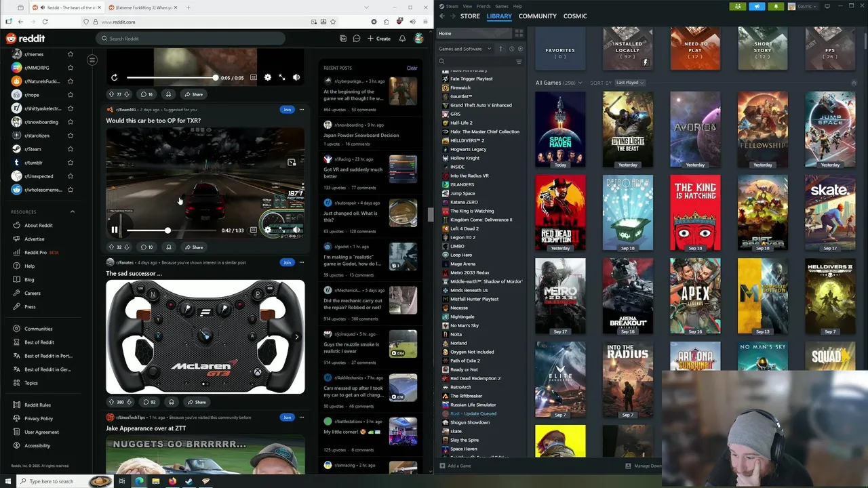Open more options on r/Fanatec post
Image resolution: width=868 pixels, height=488 pixels.
tap(302, 262)
